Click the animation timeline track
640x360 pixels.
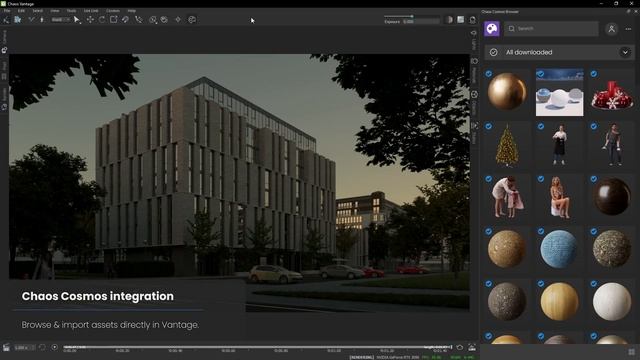click(x=257, y=347)
